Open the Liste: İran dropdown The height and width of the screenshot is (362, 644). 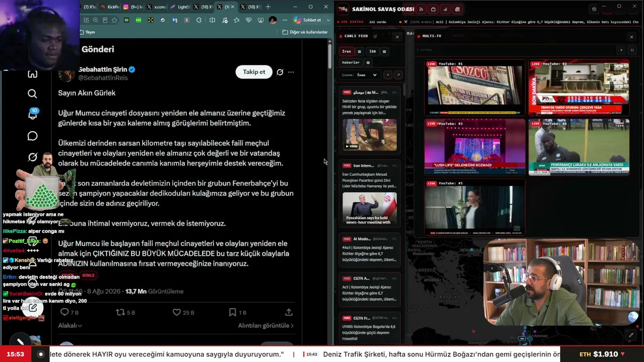coord(360,75)
